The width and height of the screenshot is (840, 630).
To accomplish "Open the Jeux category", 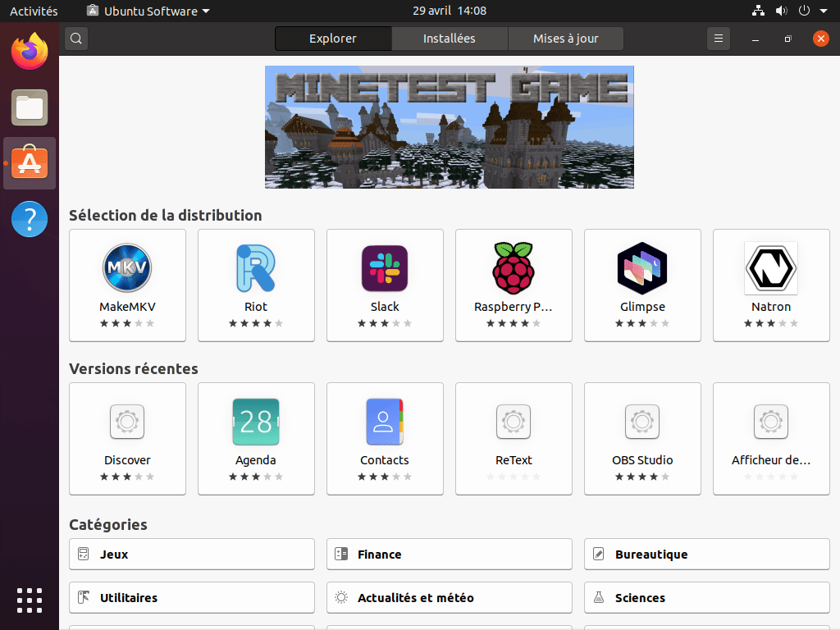I will 192,554.
